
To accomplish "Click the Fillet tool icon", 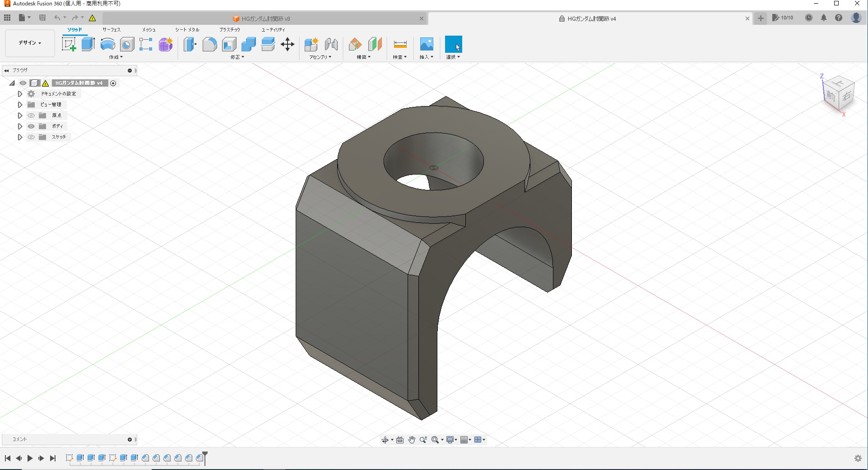I will [x=209, y=44].
